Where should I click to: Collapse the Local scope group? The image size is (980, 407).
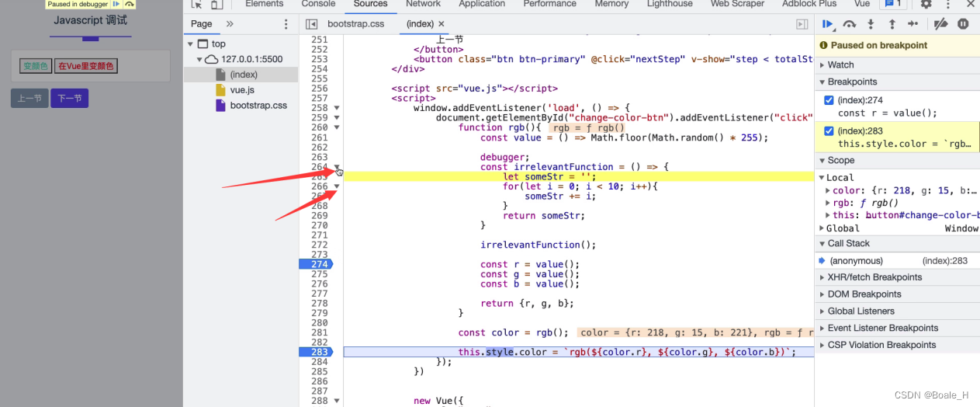[822, 178]
